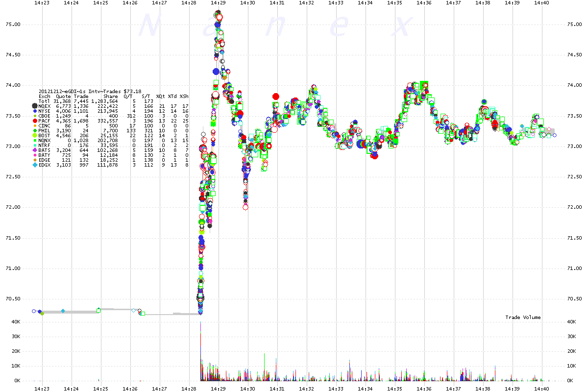Image resolution: width=588 pixels, height=392 pixels.
Task: Select EDGX share value '111,878'
Action: point(109,165)
